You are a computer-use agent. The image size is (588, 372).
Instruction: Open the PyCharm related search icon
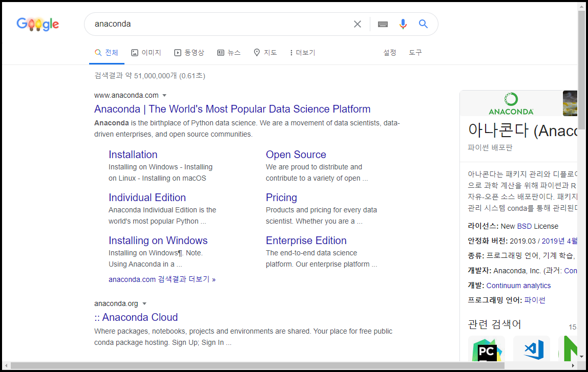pos(487,349)
